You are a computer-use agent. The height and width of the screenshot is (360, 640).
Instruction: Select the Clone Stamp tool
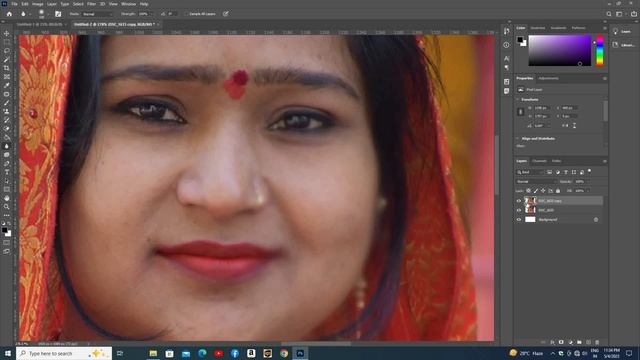(x=7, y=111)
